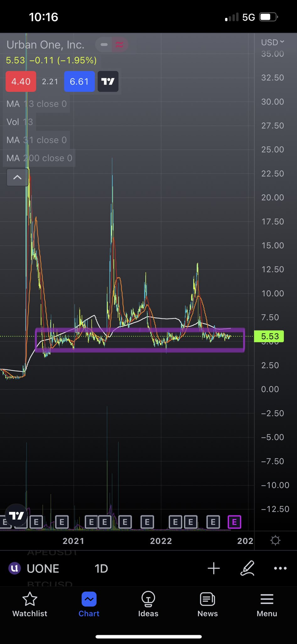The height and width of the screenshot is (644, 297).
Task: Tap the 2022 label on the time axis
Action: pos(161,541)
